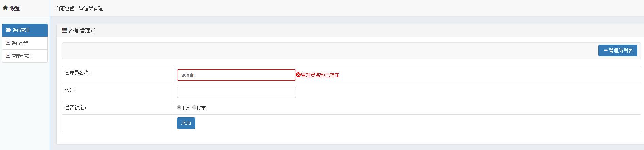Click the icon beside sidebar 管理员管理
Viewport: 644px width, 150px height.
(x=8, y=56)
